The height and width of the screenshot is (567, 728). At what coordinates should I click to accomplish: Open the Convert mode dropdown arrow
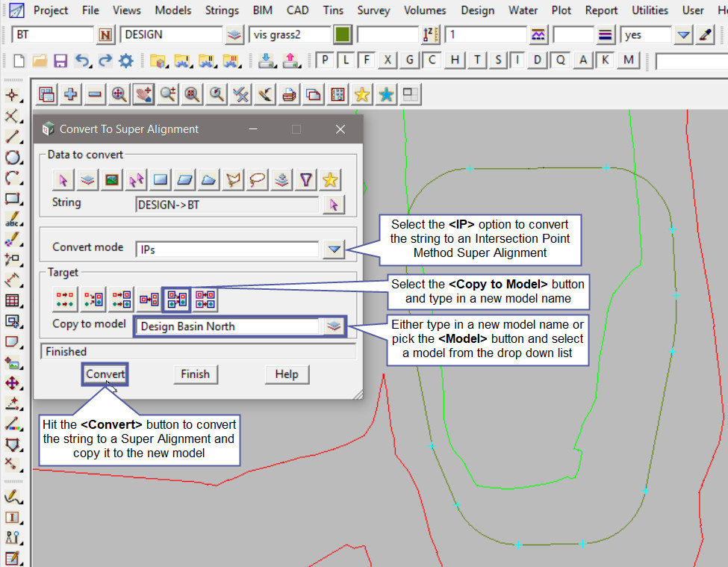[x=334, y=250]
